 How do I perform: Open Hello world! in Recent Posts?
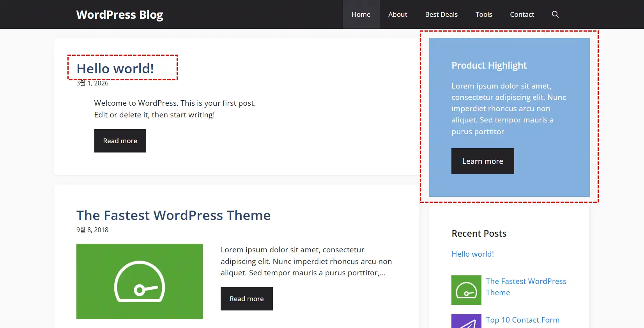click(x=472, y=254)
